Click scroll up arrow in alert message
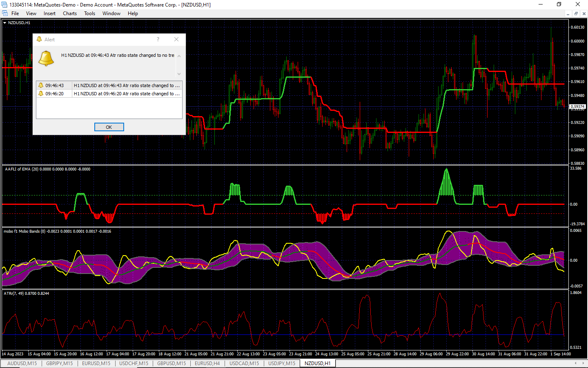 click(x=179, y=56)
